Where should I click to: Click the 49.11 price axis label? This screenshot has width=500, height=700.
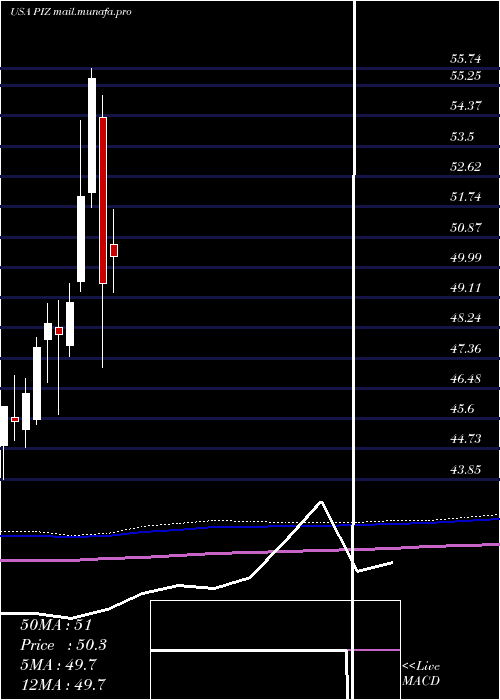click(466, 288)
